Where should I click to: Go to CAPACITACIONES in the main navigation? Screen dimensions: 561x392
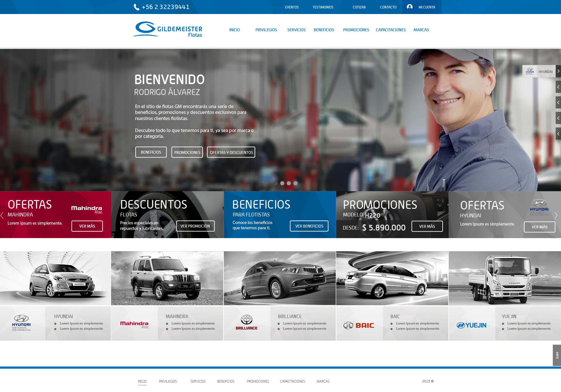(x=391, y=30)
